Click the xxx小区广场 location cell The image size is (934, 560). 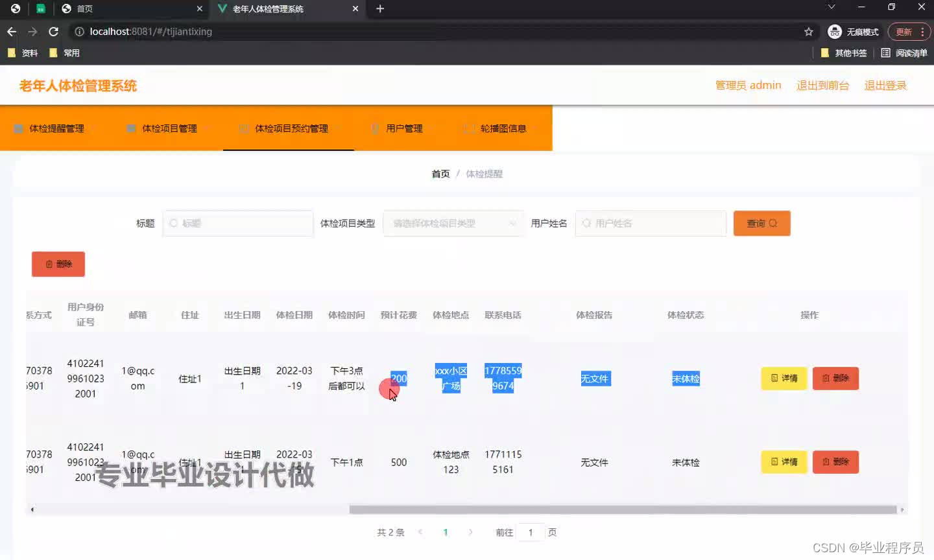pos(451,379)
